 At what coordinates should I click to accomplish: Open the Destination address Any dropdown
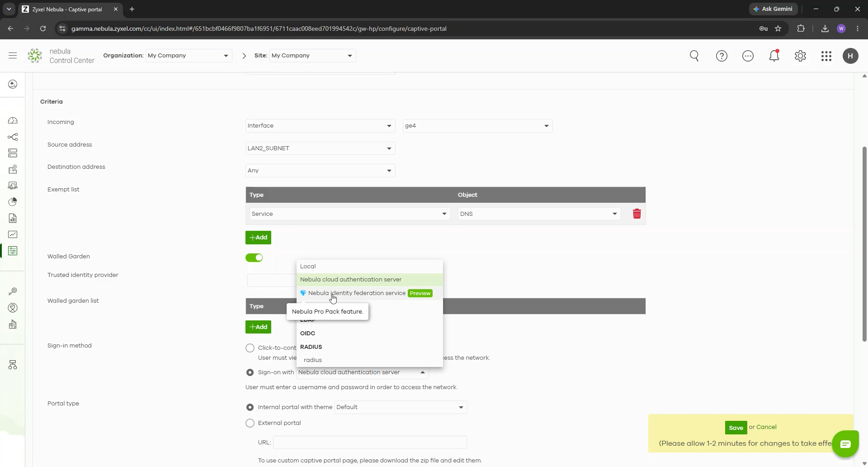320,171
